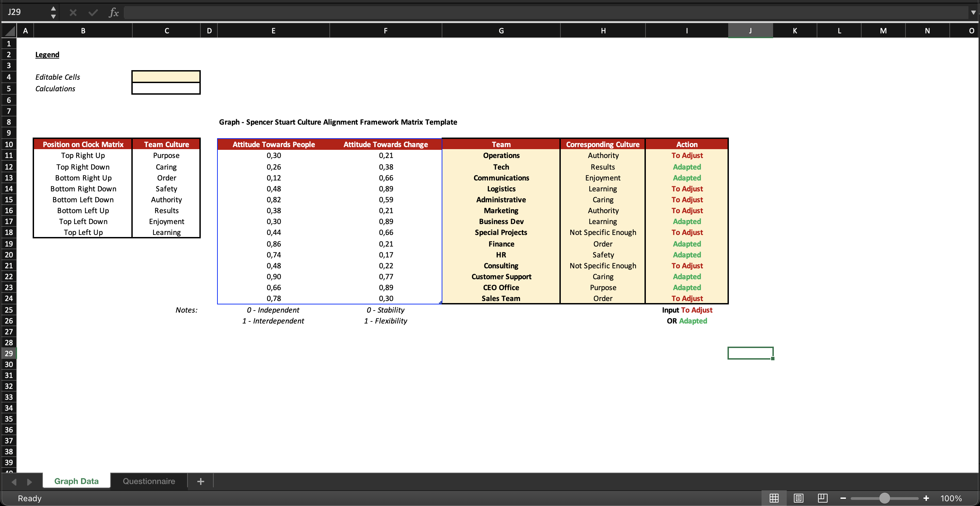Click the 100% zoom level
This screenshot has height=506, width=980.
tap(951, 498)
